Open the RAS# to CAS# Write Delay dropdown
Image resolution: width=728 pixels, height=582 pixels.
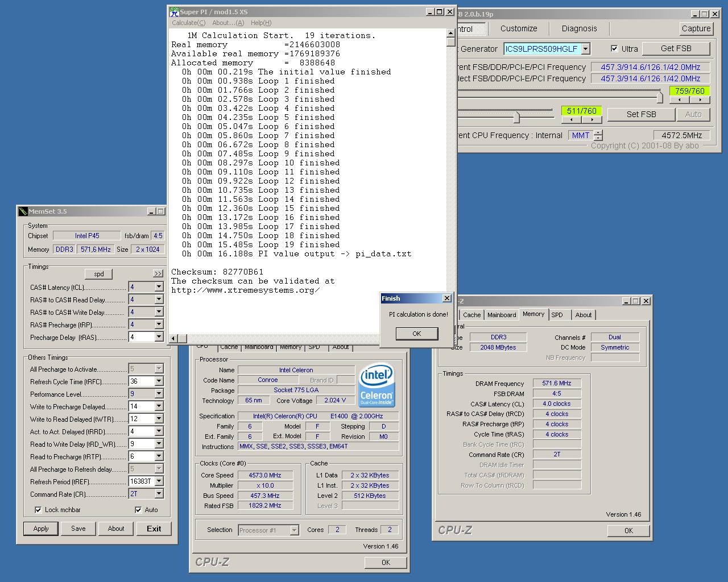tap(159, 312)
